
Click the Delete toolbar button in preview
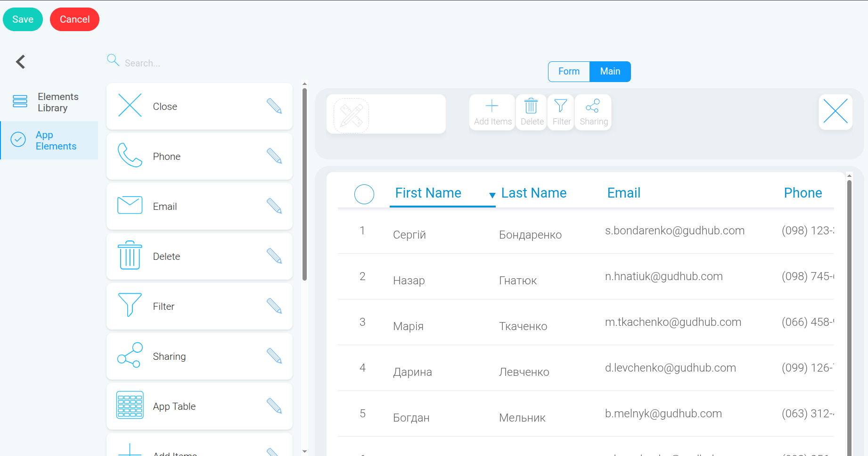(532, 112)
